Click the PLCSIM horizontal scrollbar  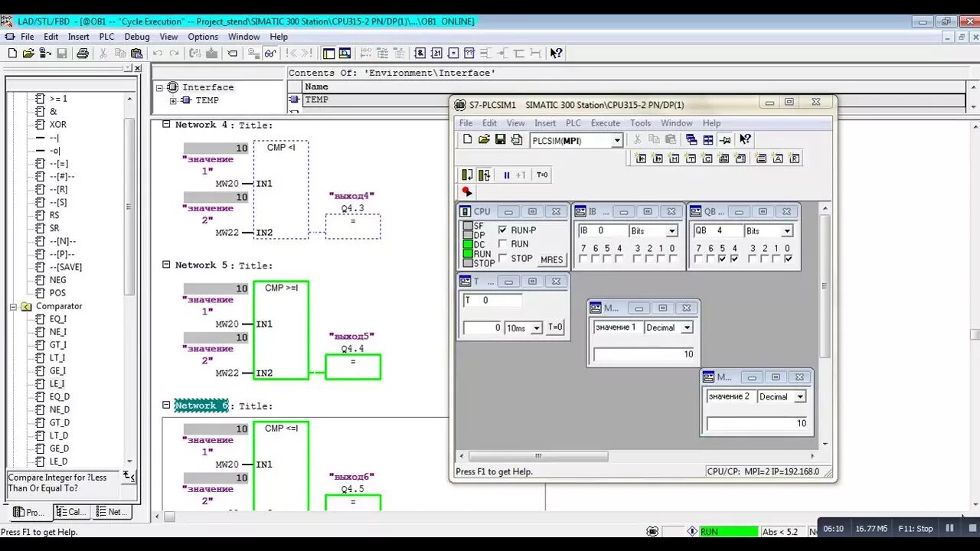coord(537,456)
